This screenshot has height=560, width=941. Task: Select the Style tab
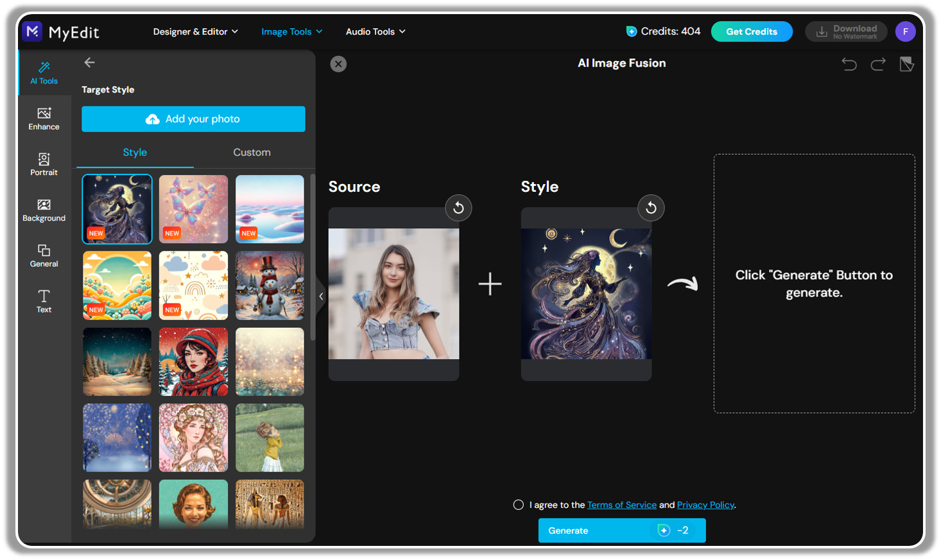135,152
